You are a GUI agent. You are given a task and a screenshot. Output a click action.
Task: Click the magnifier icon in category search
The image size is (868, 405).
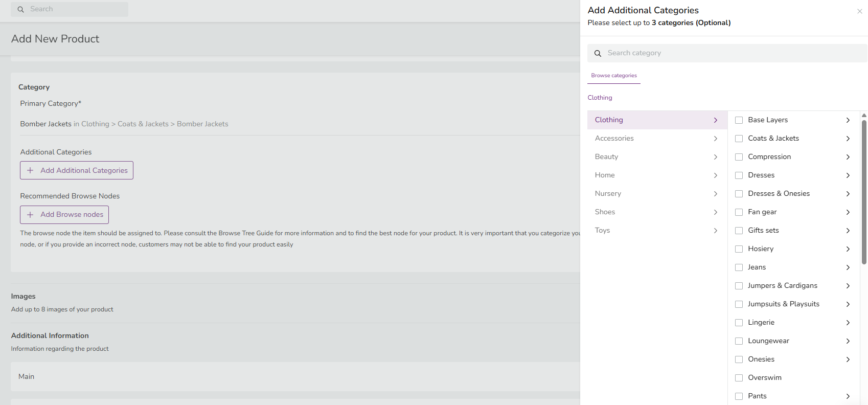pos(598,53)
